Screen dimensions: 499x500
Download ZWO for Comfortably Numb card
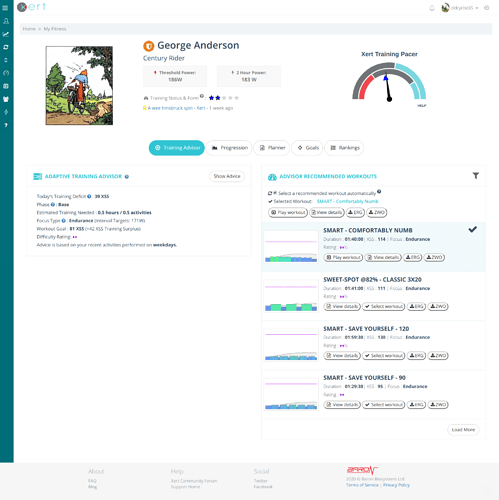pos(434,257)
